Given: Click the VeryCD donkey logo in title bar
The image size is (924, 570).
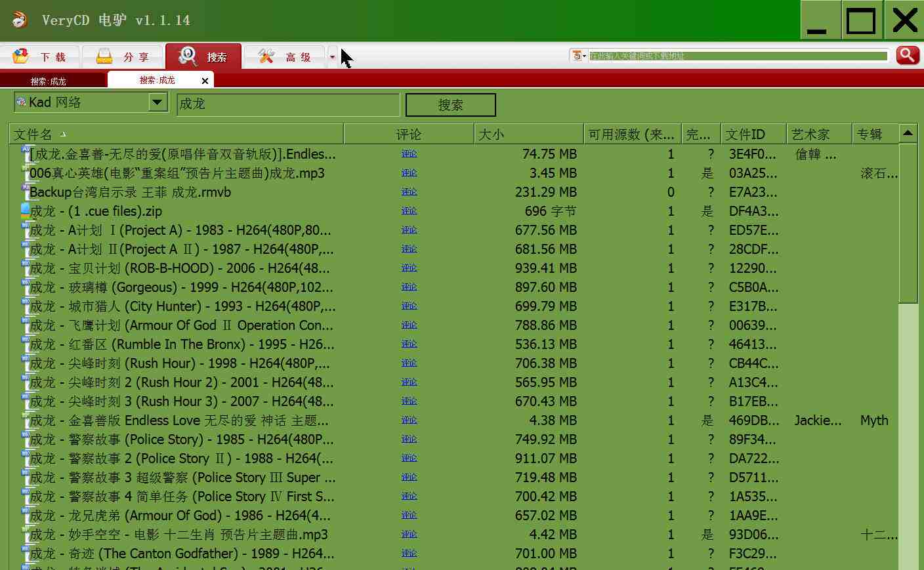Looking at the screenshot, I should coord(19,20).
